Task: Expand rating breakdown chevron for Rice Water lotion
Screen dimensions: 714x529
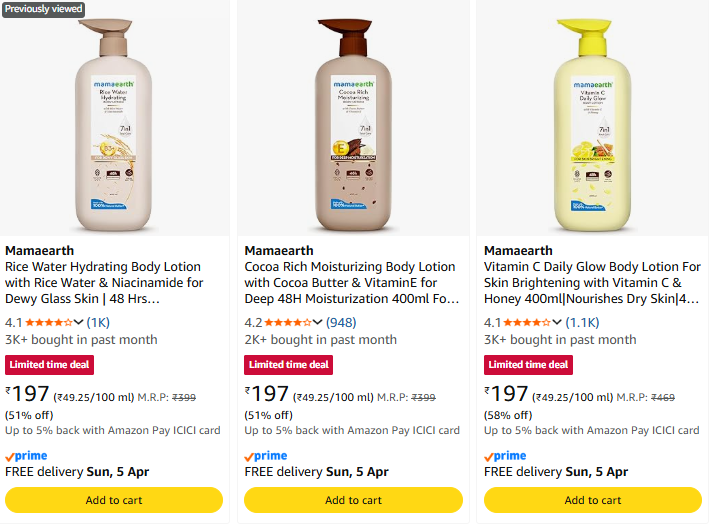Action: click(x=79, y=323)
